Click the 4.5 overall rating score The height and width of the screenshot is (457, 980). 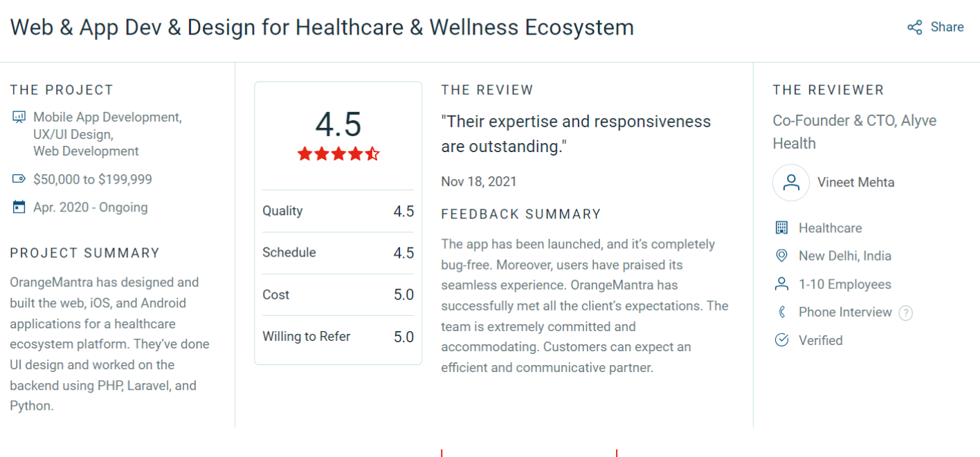(338, 124)
